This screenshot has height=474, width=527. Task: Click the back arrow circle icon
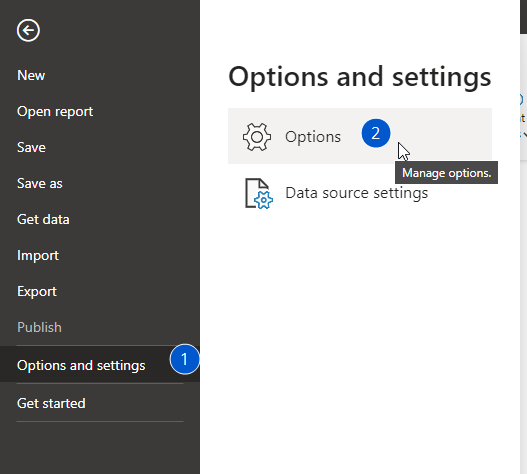28,30
